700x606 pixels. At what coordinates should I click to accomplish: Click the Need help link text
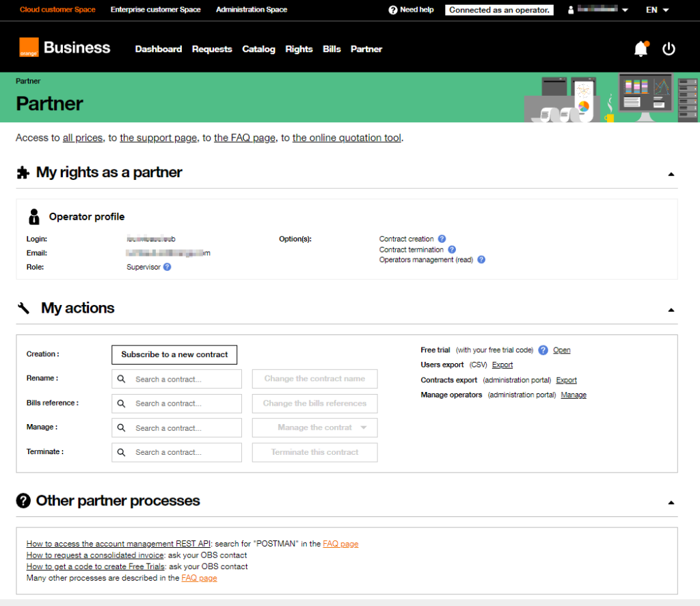[x=417, y=10]
